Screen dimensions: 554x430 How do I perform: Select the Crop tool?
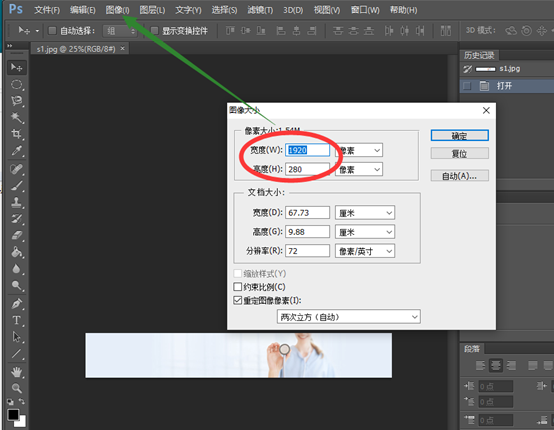coord(16,134)
